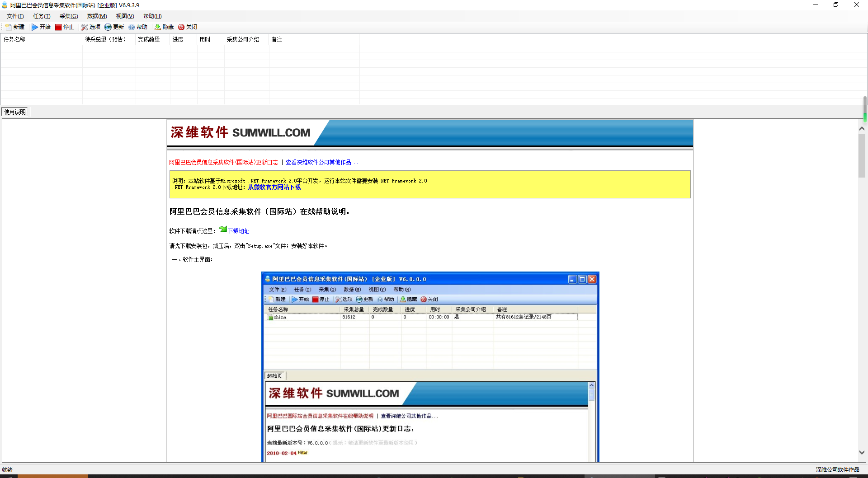
Task: Click the 采集公司介绍 column header
Action: pyautogui.click(x=247, y=39)
